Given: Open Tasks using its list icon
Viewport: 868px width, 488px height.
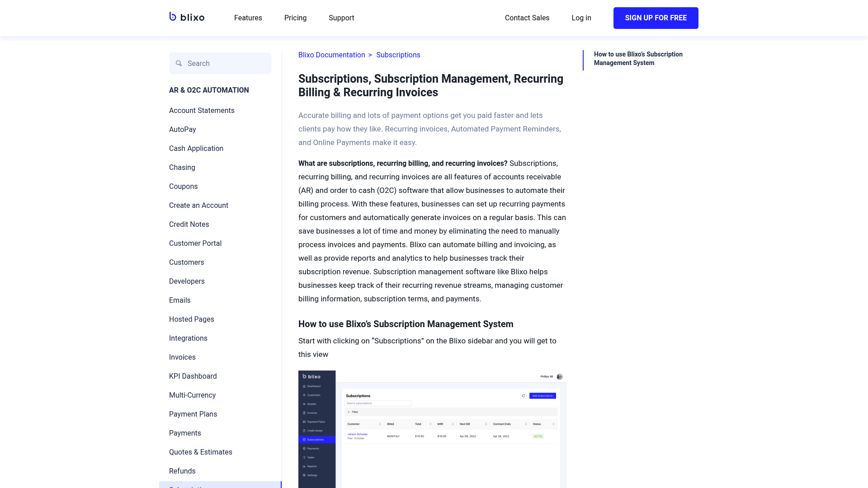Looking at the screenshot, I should click(304, 457).
